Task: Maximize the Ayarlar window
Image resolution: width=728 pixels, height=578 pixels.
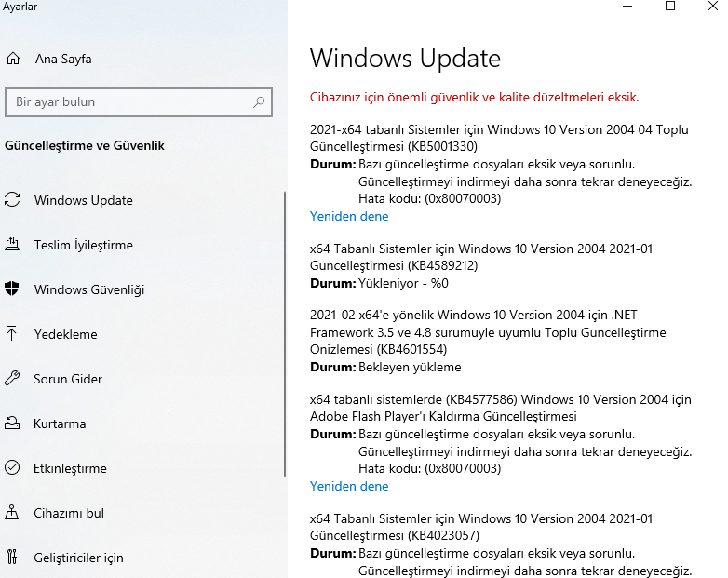Action: tap(670, 6)
